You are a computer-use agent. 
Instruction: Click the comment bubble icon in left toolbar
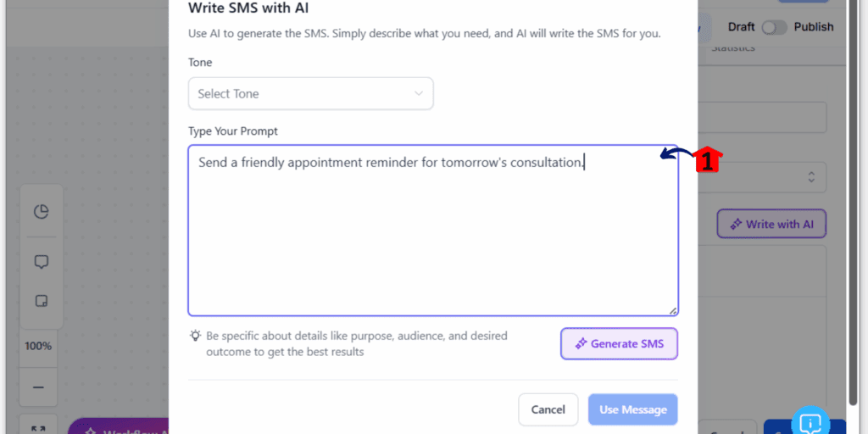pyautogui.click(x=42, y=262)
